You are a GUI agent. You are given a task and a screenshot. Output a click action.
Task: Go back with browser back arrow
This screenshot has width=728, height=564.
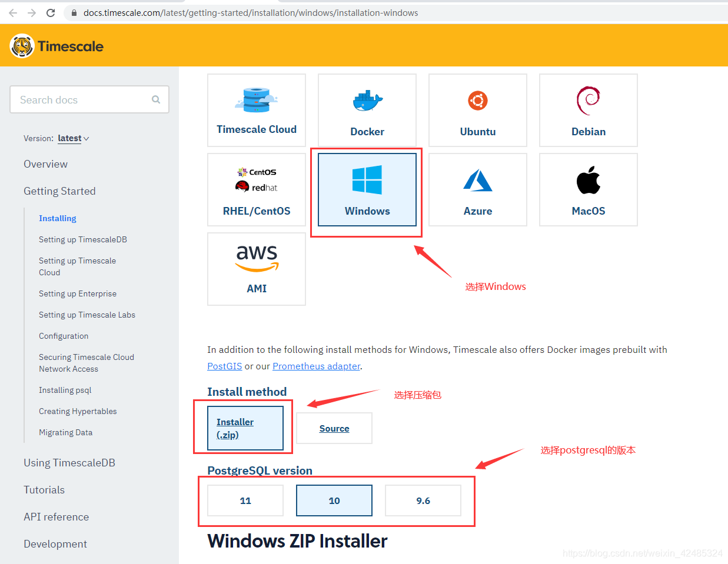13,12
